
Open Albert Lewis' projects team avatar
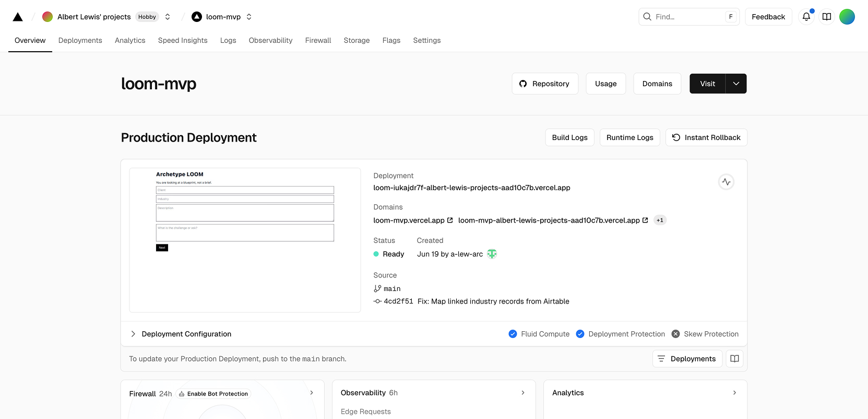pos(47,17)
